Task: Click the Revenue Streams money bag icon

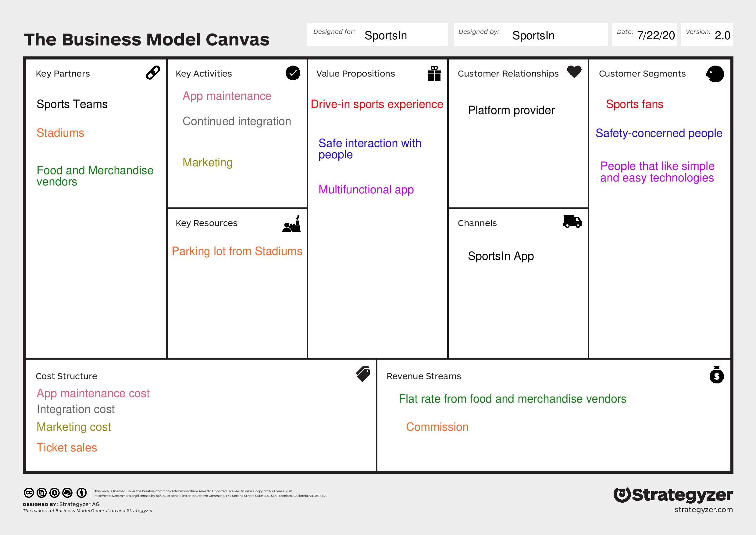Action: coord(717,375)
